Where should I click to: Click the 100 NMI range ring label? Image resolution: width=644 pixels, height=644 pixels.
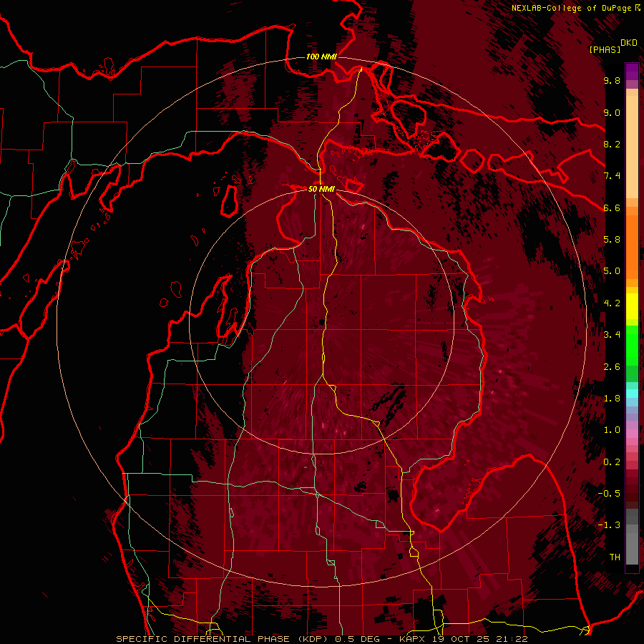tap(321, 57)
